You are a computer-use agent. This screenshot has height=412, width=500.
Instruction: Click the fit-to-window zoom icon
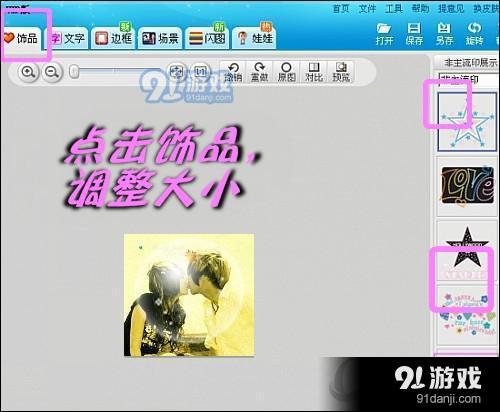(x=176, y=71)
